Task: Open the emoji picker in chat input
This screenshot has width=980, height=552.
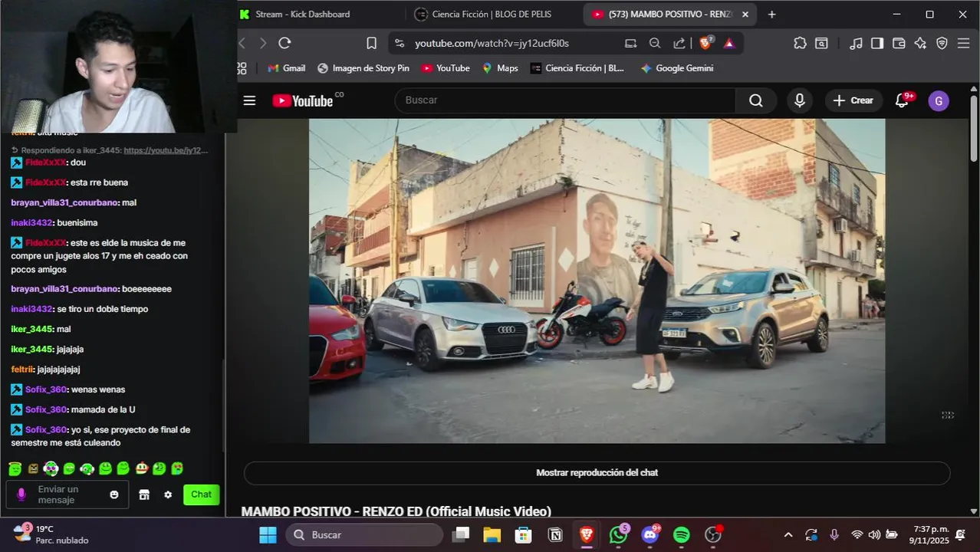Action: coord(114,495)
